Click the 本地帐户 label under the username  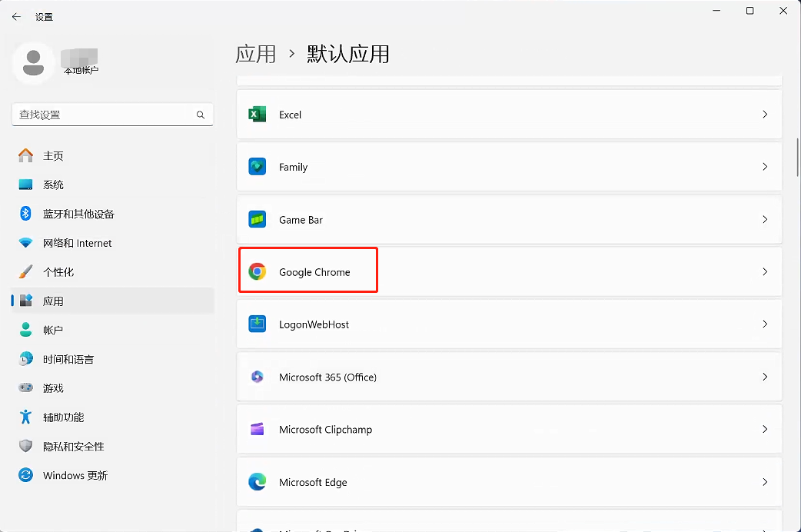coord(81,71)
